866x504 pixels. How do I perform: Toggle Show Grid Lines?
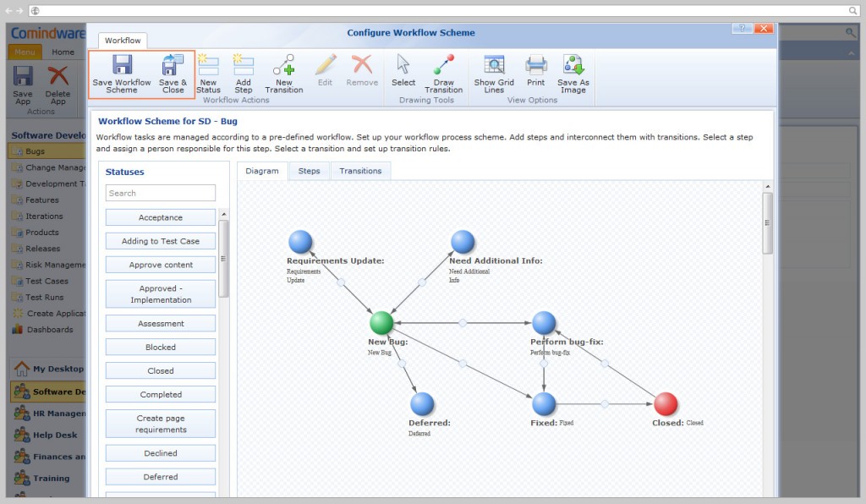494,74
